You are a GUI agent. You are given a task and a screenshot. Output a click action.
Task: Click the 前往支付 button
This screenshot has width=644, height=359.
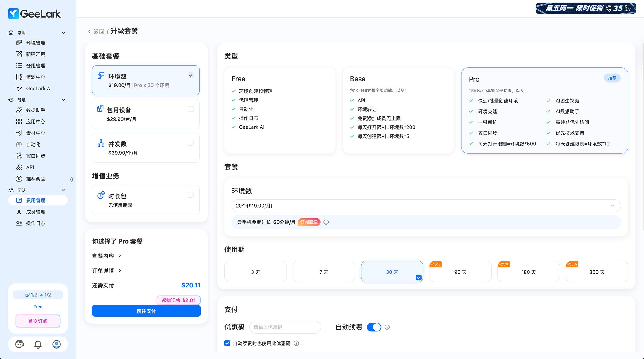[146, 311]
